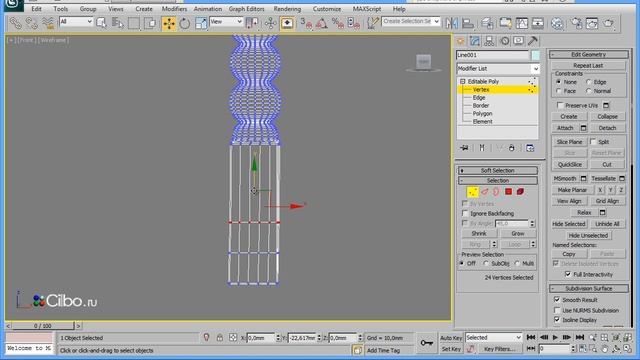
Task: Toggle the Angle Snap icon
Action: click(x=322, y=23)
